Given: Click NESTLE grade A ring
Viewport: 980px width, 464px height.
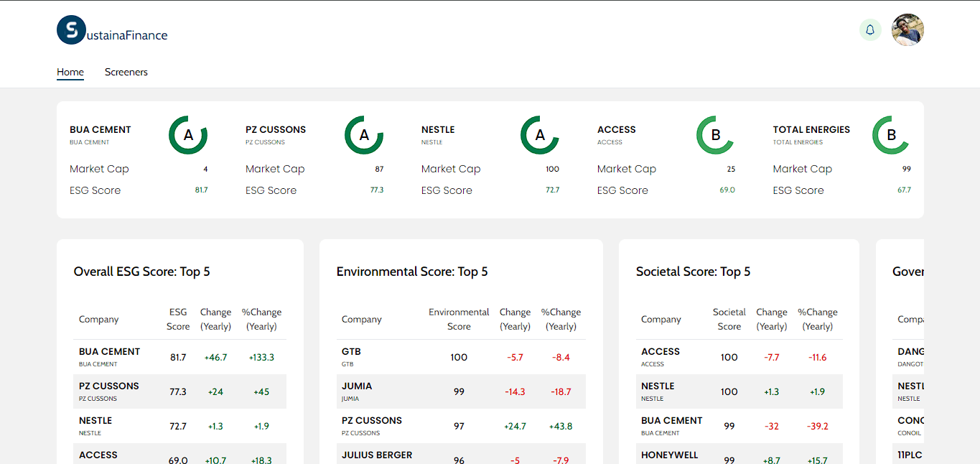Looking at the screenshot, I should (x=540, y=135).
